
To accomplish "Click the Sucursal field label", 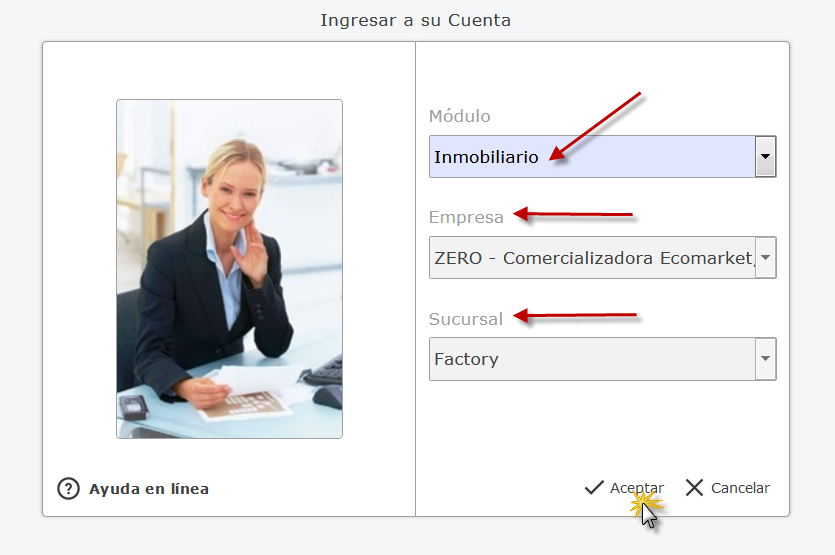I will [465, 319].
